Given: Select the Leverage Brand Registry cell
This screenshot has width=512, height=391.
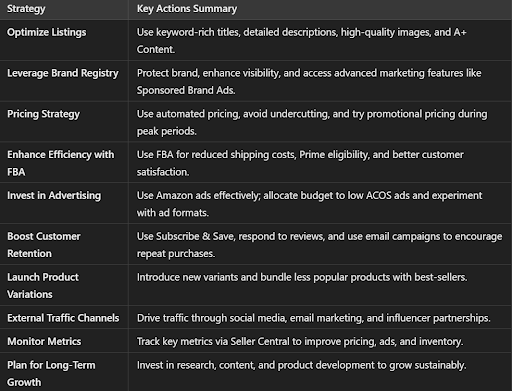Looking at the screenshot, I should (63, 73).
